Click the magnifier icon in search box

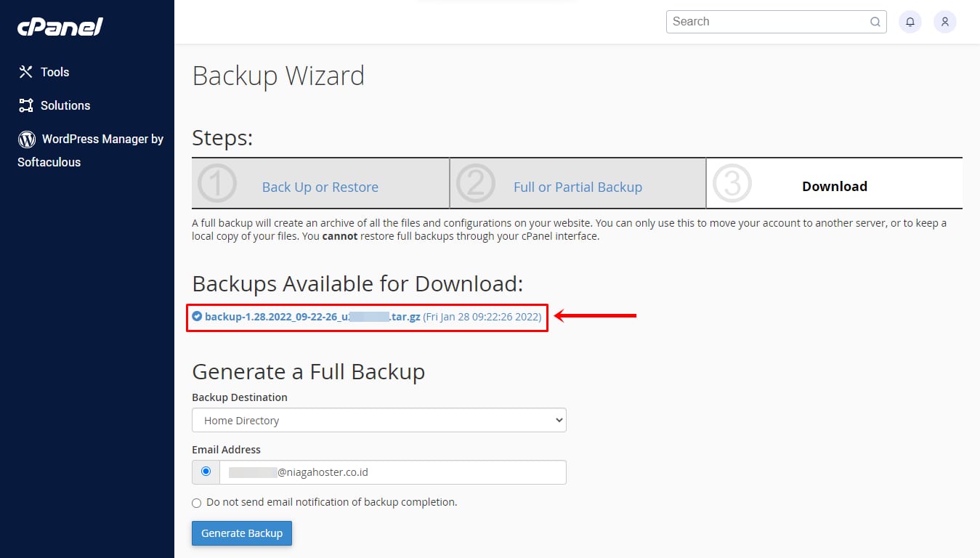click(x=875, y=22)
